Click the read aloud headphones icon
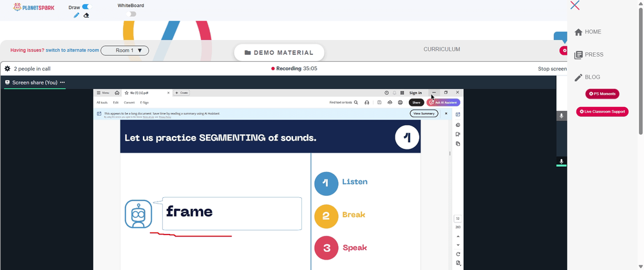644x270 pixels. point(367,102)
